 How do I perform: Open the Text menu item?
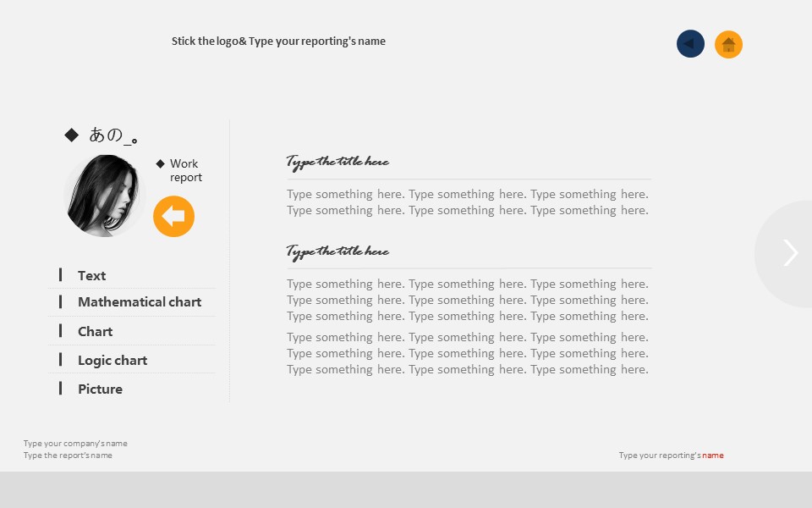pyautogui.click(x=91, y=275)
